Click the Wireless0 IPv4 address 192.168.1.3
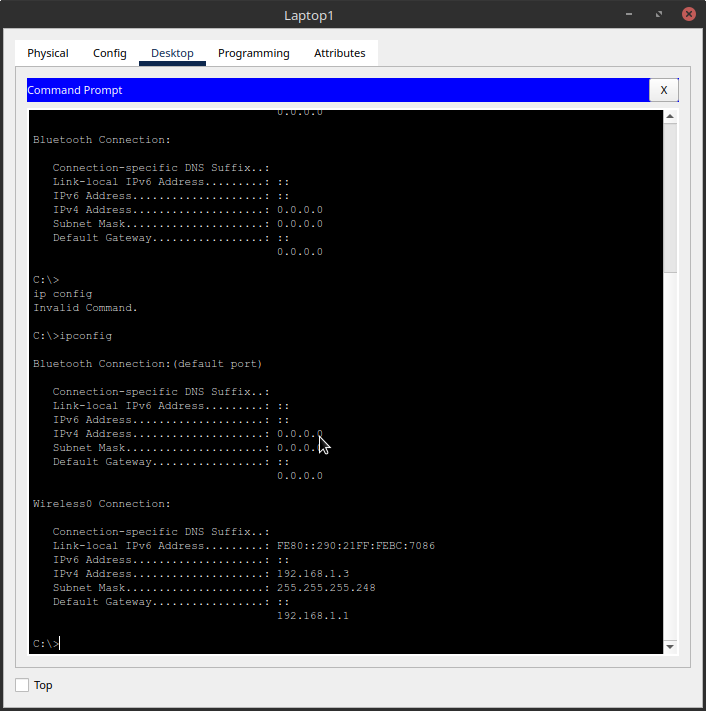This screenshot has width=706, height=711. 312,574
